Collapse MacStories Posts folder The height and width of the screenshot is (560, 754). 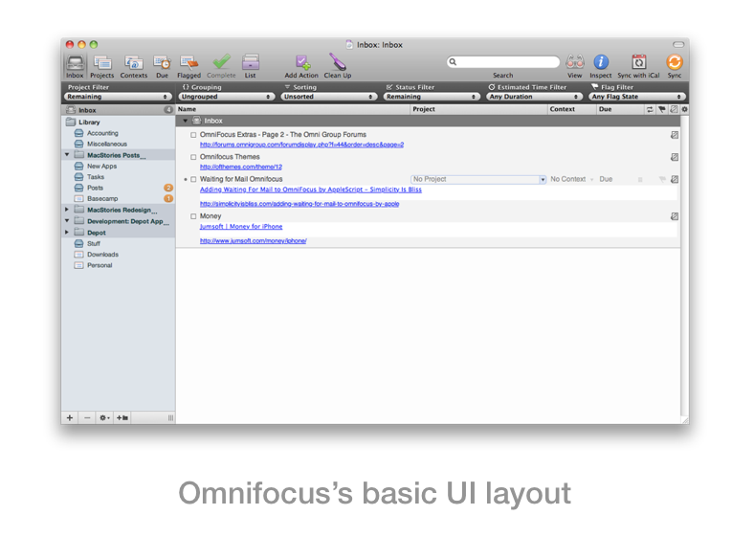point(67,155)
